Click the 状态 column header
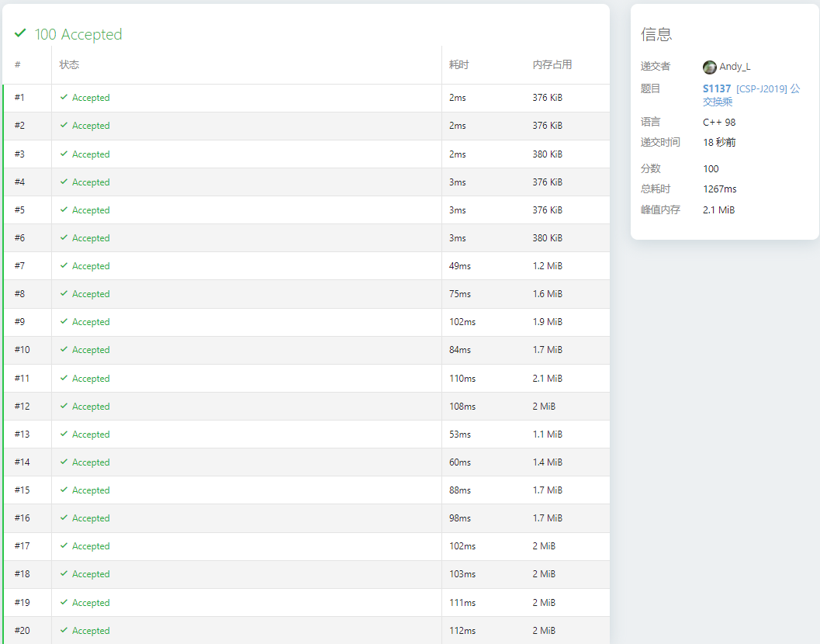This screenshot has width=820, height=644. (69, 65)
